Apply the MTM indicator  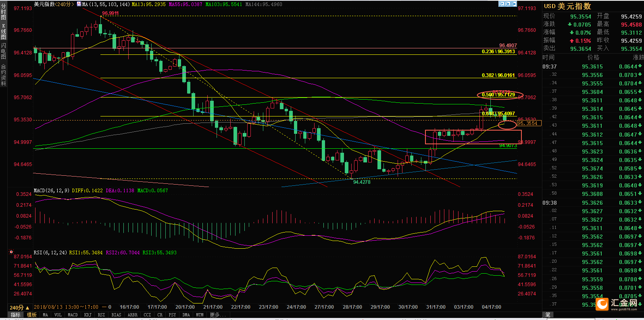click(x=200, y=315)
